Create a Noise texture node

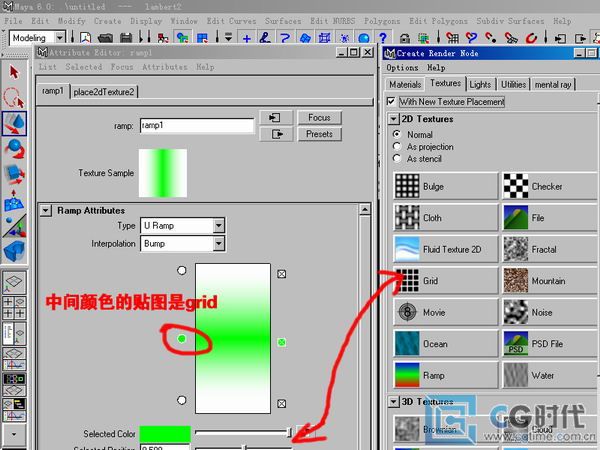[x=549, y=312]
